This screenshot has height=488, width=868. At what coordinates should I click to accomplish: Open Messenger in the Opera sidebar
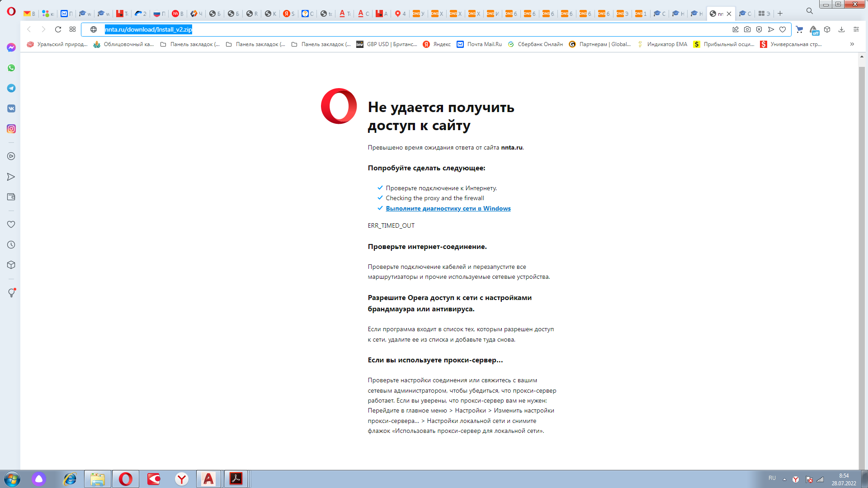click(x=11, y=47)
